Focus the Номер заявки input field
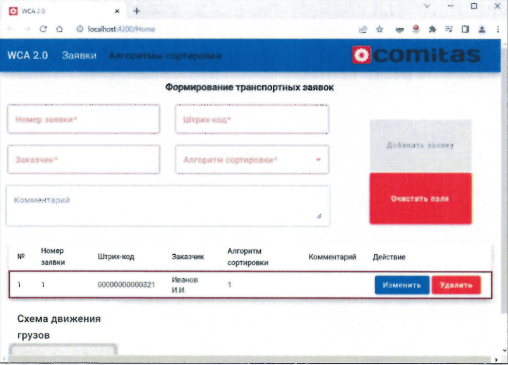Screen dimensions: 508x365 point(84,119)
